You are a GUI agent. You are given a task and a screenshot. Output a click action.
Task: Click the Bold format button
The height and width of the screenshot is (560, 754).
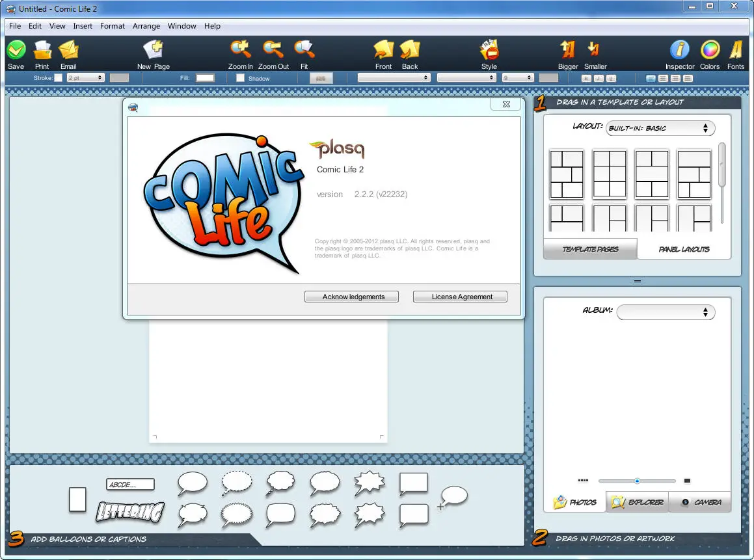(x=586, y=78)
